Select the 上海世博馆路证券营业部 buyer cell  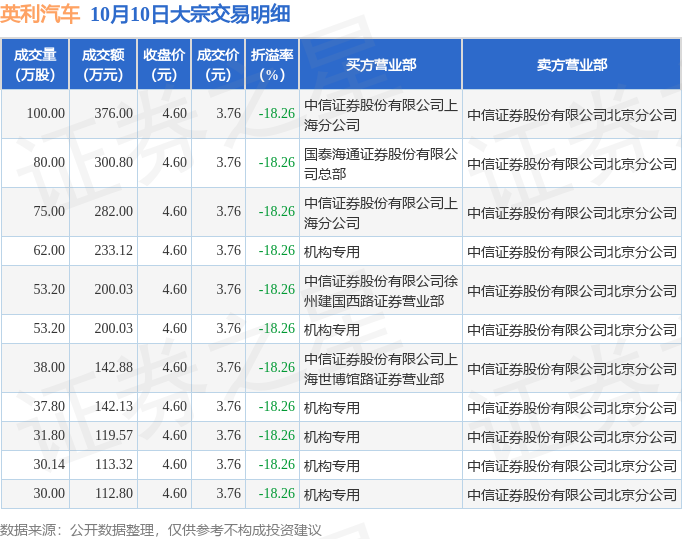click(x=381, y=368)
